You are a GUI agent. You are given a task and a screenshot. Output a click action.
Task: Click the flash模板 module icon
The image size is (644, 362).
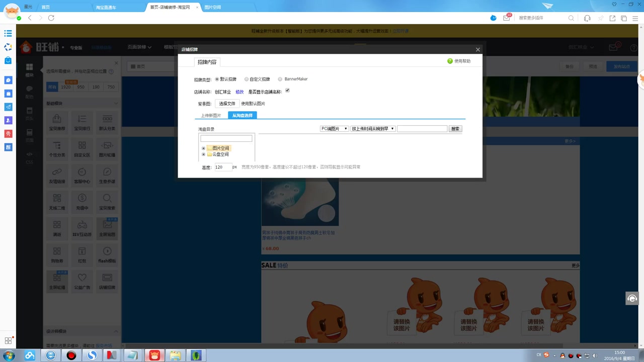(x=107, y=254)
